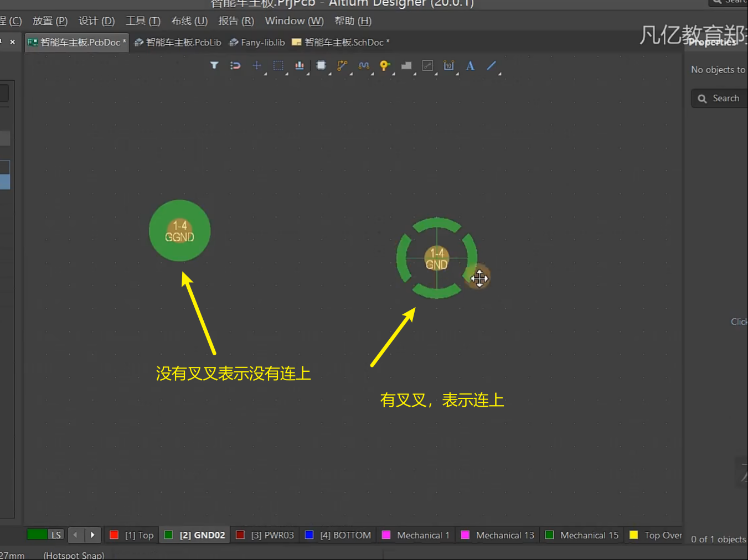The image size is (748, 560).
Task: Select the Mechanical 15 layer tab
Action: tap(581, 535)
